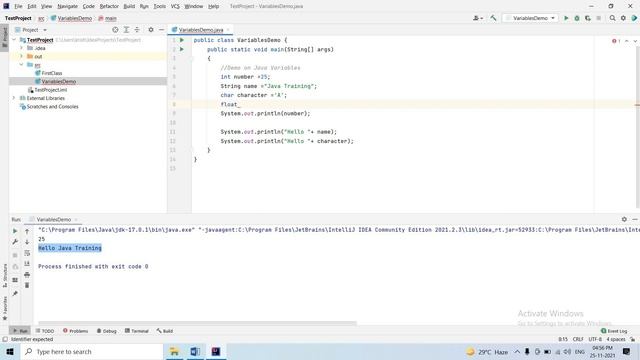Clear all console output trash icon

click(27, 285)
